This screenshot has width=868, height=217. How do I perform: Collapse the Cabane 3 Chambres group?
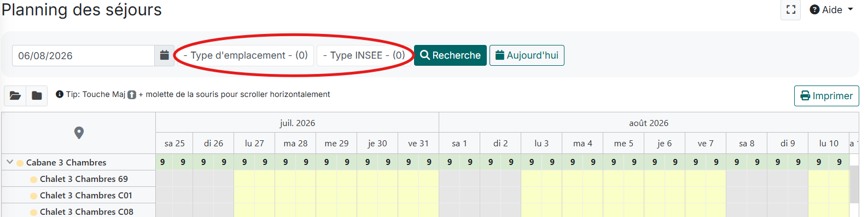click(9, 162)
